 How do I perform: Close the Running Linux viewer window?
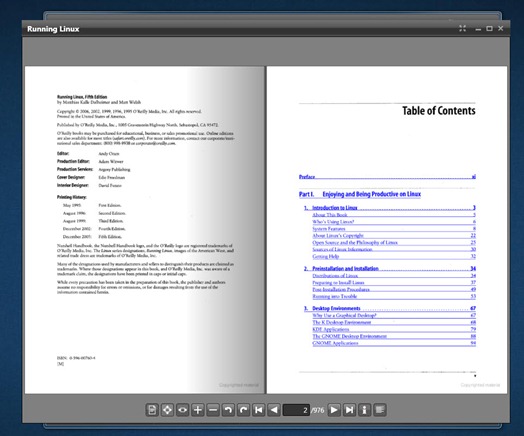pyautogui.click(x=501, y=28)
